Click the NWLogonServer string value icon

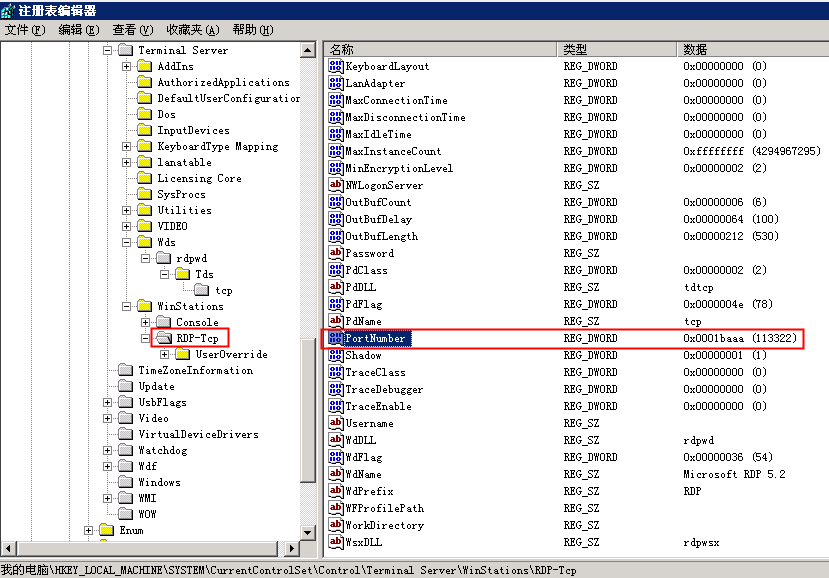pyautogui.click(x=336, y=185)
